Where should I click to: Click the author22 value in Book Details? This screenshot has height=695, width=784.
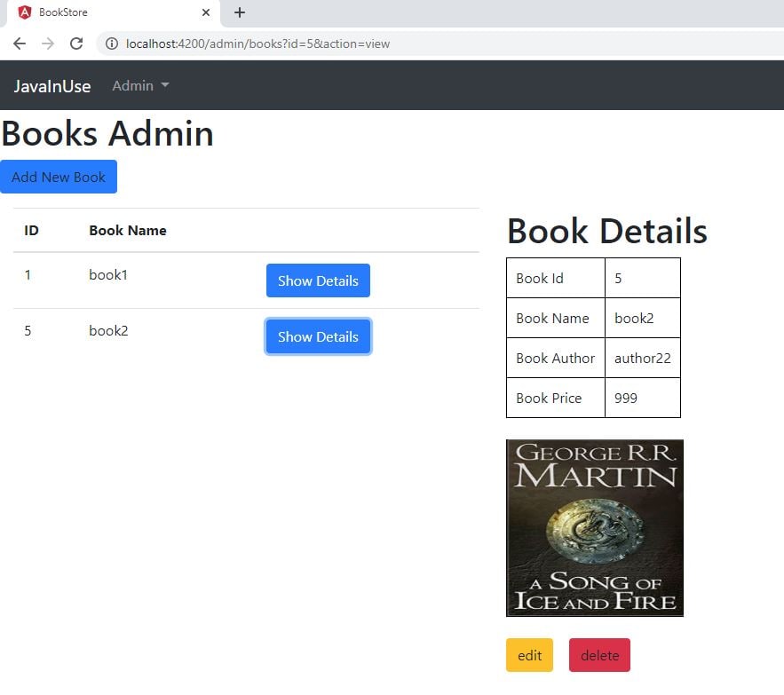point(643,358)
